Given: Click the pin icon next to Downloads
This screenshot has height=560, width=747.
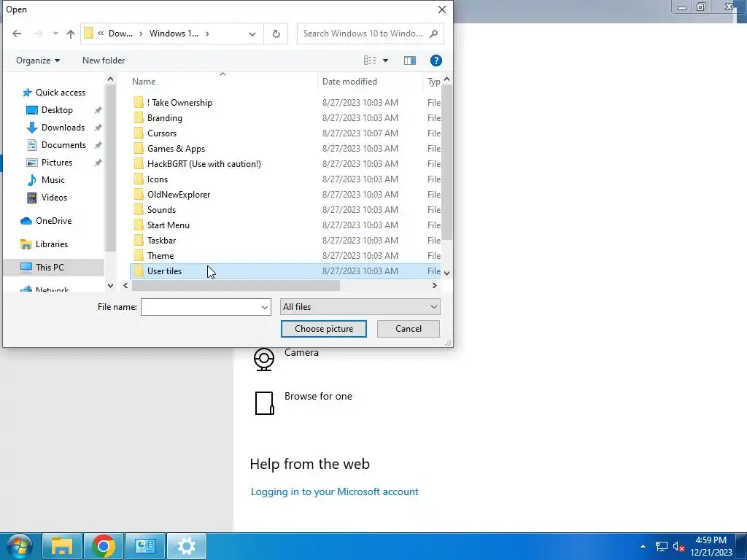Looking at the screenshot, I should point(98,128).
